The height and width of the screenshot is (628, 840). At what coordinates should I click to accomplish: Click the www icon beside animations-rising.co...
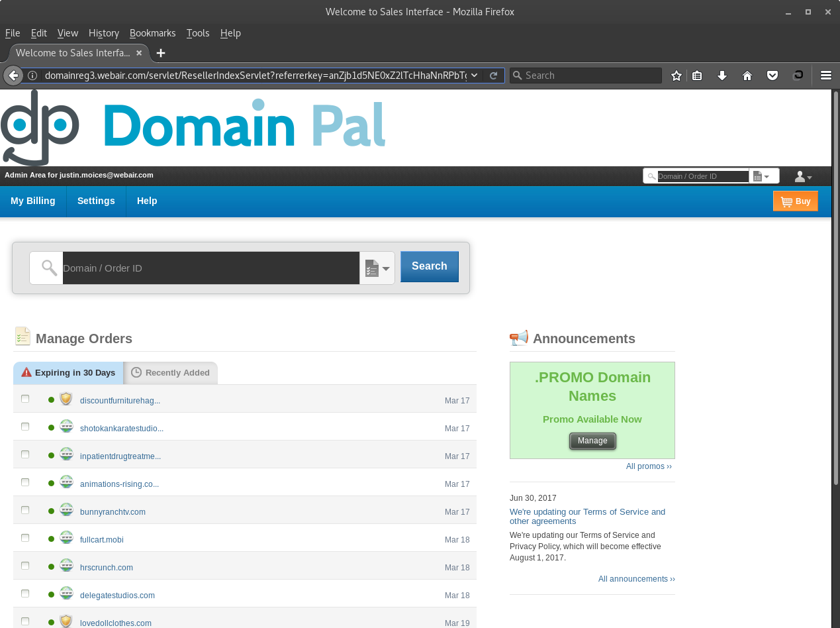66,482
